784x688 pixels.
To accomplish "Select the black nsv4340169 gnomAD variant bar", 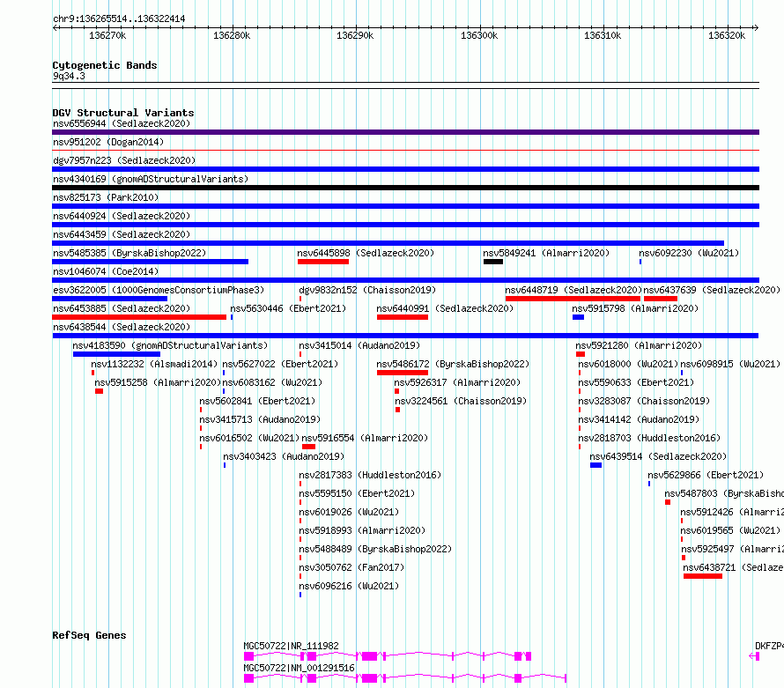I will coord(405,188).
